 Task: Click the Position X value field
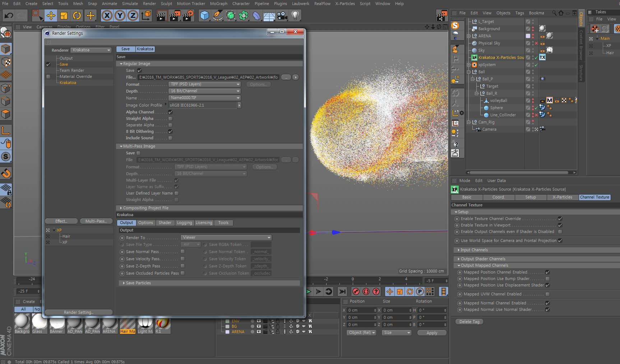point(361,310)
